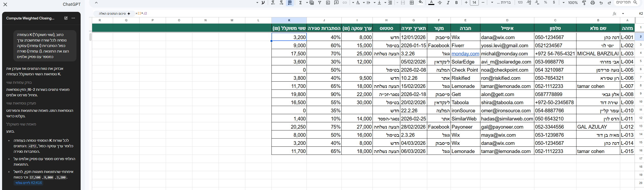Toggle right-to-left sheet direction
Viewport: 644px width, 190px height.
(290, 3)
